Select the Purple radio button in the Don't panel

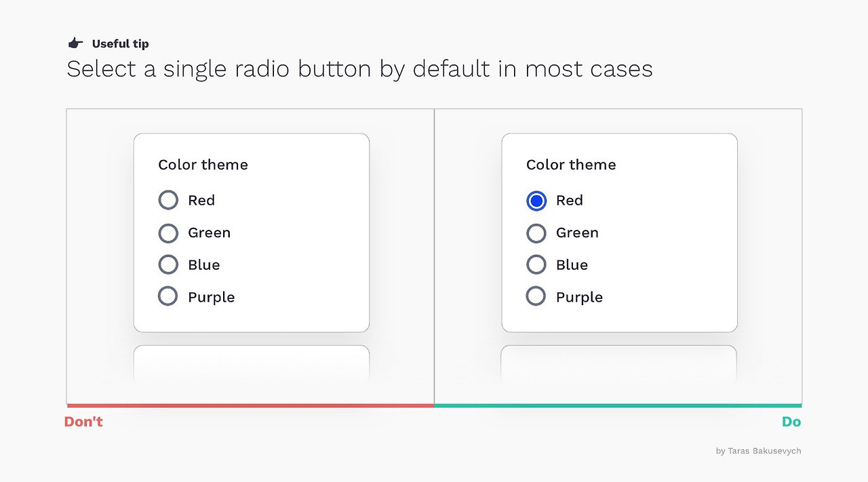pos(168,296)
